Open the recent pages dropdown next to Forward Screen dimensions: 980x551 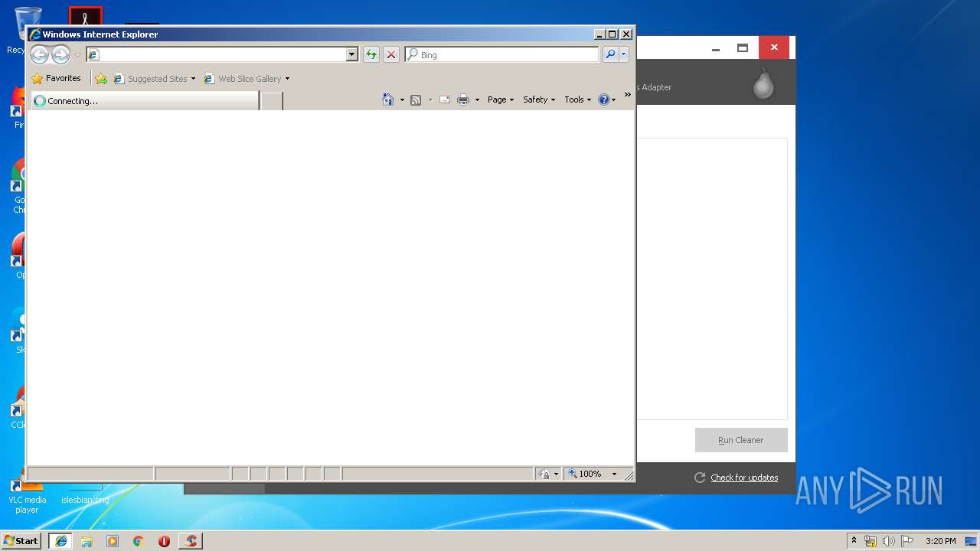[x=77, y=55]
